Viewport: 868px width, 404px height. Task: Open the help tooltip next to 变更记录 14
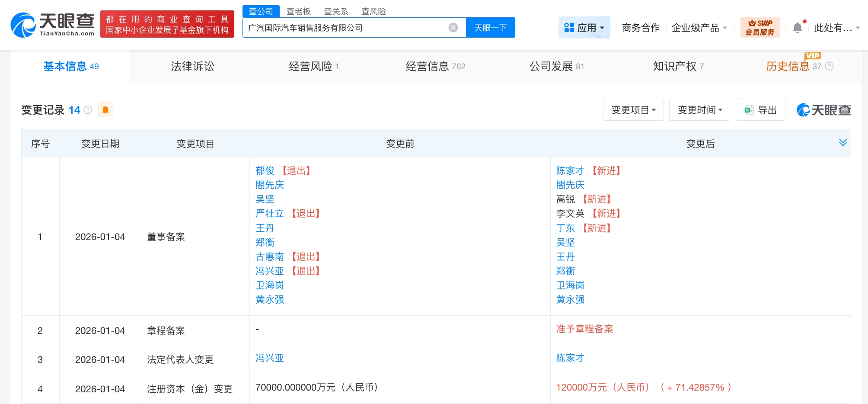coord(88,110)
